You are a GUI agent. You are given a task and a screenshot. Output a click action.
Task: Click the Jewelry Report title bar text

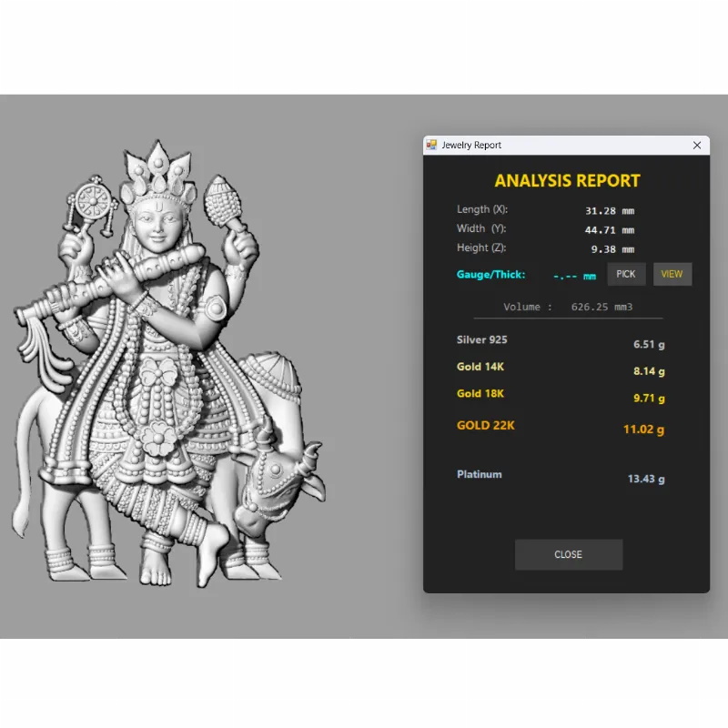[x=471, y=146]
